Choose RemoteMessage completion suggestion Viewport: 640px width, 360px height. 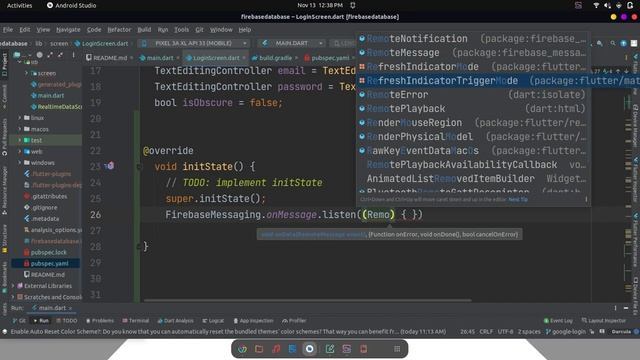473,53
